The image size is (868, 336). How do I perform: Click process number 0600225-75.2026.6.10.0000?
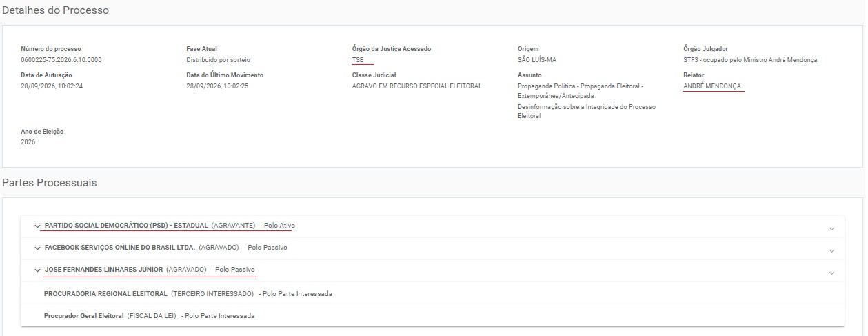point(61,60)
